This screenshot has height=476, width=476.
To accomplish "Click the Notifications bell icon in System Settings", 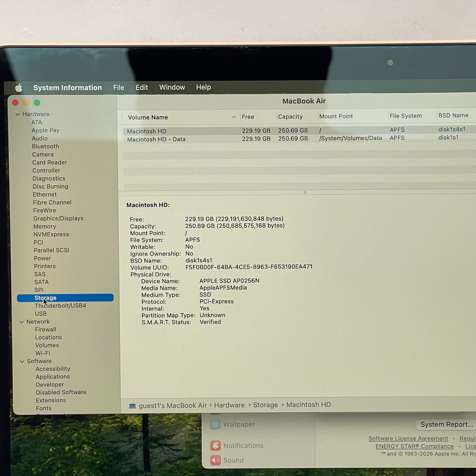I will coord(215,446).
